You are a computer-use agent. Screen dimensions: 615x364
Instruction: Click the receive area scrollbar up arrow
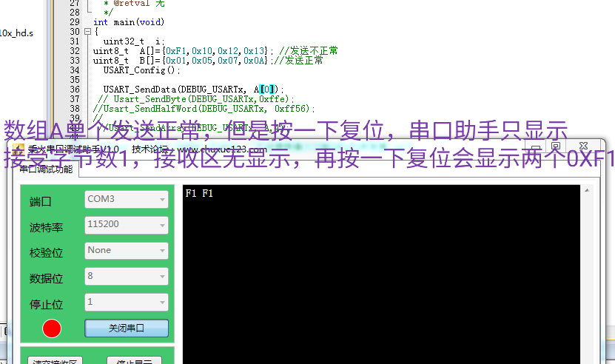tap(588, 191)
